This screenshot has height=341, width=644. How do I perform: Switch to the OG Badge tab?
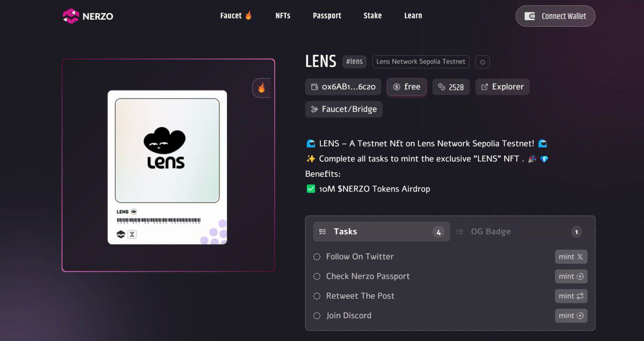(x=519, y=232)
